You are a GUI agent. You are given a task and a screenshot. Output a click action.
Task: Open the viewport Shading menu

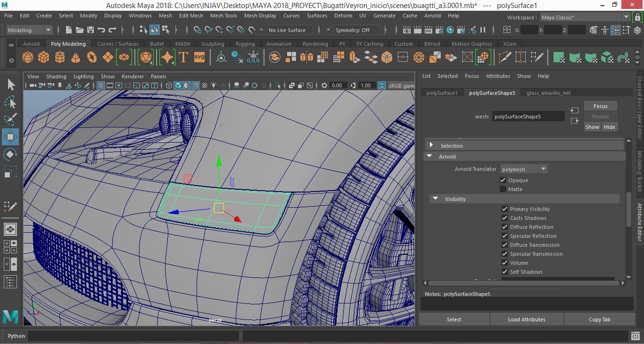click(56, 76)
